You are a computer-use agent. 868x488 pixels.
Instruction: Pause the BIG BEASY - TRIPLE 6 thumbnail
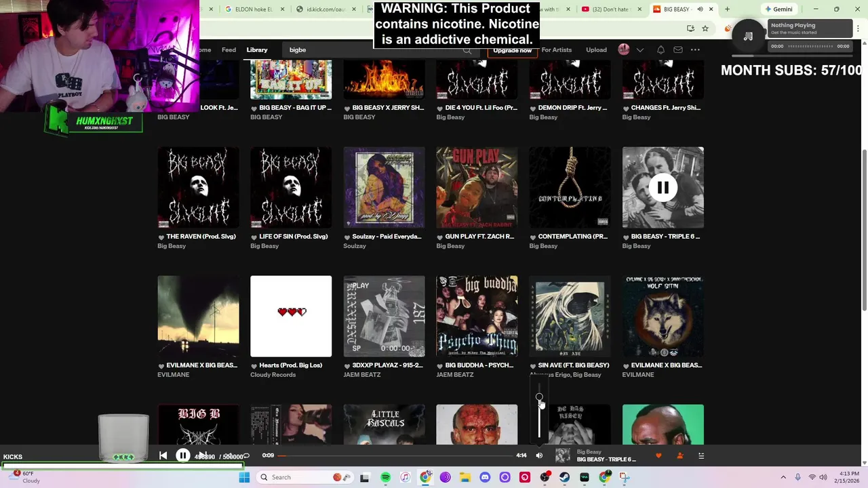tap(663, 188)
